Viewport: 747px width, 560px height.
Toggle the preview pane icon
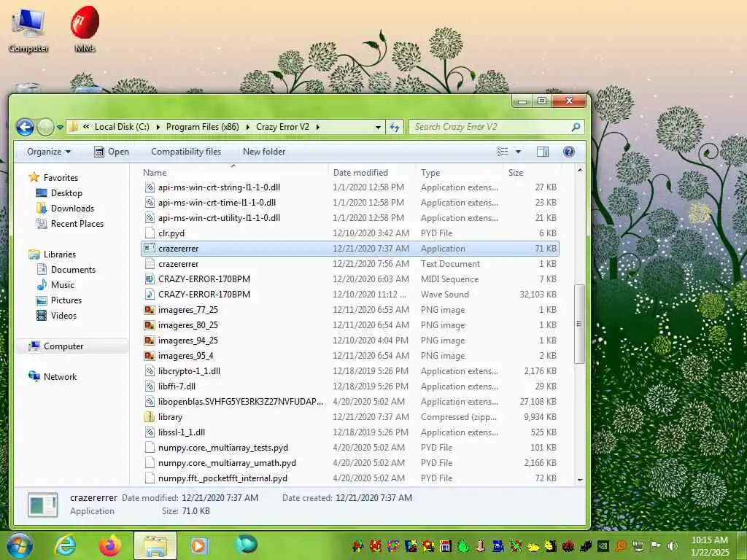[x=543, y=152]
